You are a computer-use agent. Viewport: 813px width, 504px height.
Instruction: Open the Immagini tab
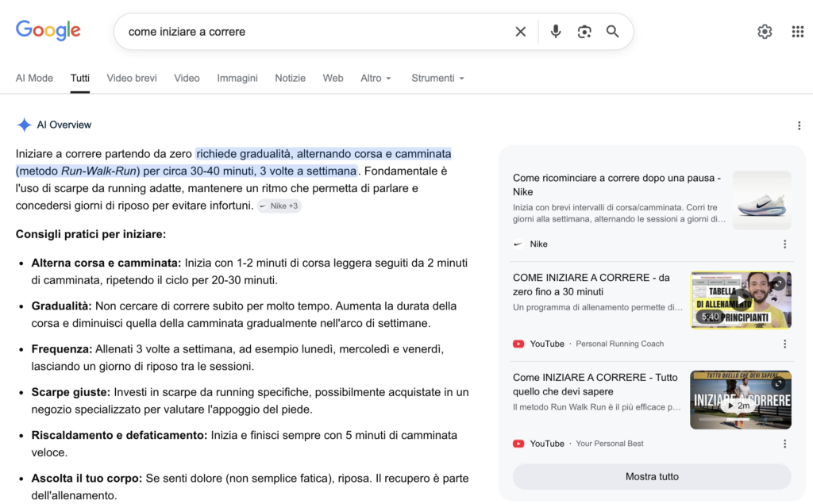pos(237,79)
